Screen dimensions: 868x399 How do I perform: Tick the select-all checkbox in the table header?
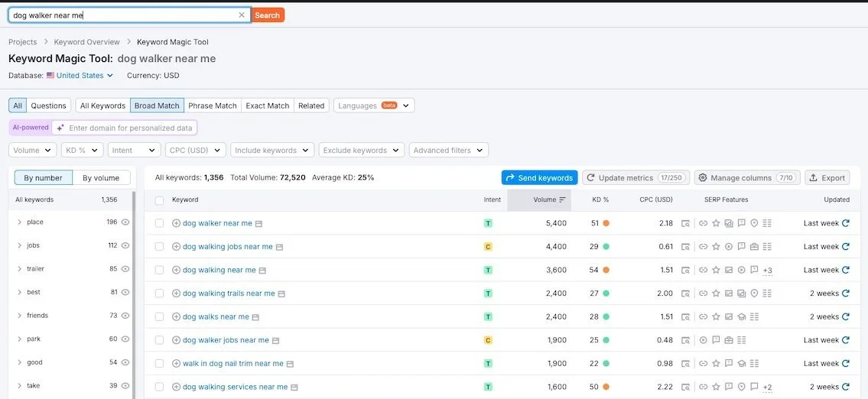pos(159,200)
